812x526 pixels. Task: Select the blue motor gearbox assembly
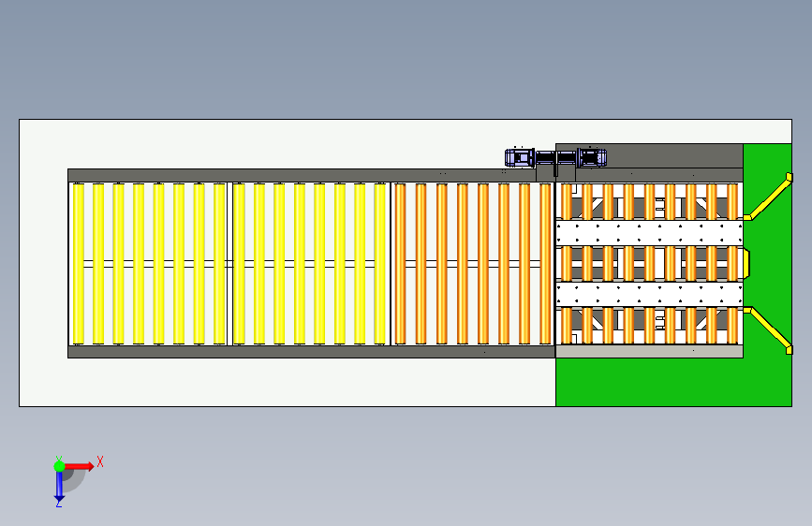pyautogui.click(x=555, y=158)
